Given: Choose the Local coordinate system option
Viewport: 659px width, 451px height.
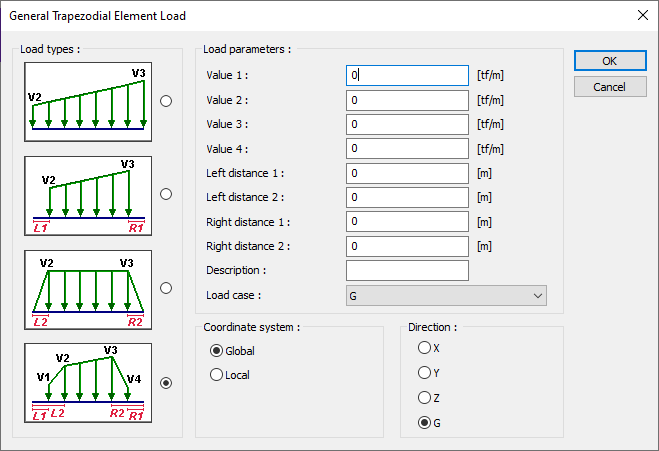Looking at the screenshot, I should [x=217, y=375].
